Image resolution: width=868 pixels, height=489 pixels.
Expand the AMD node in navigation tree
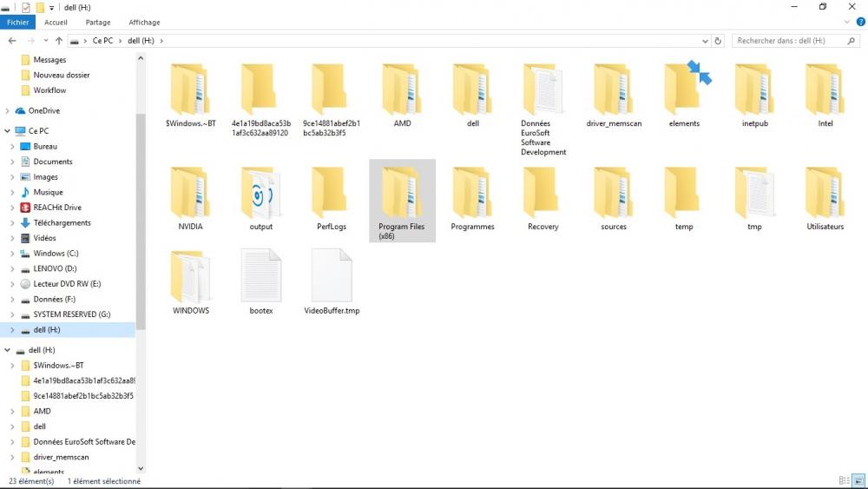pos(12,411)
